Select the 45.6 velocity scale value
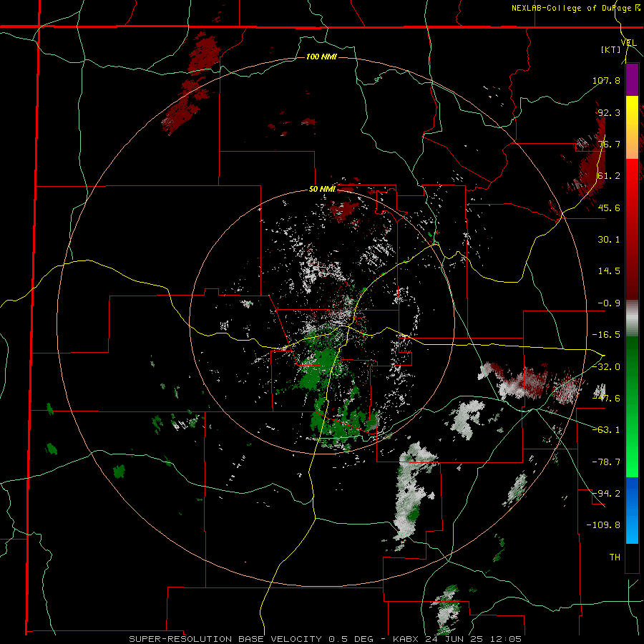644x644 pixels. (609, 208)
